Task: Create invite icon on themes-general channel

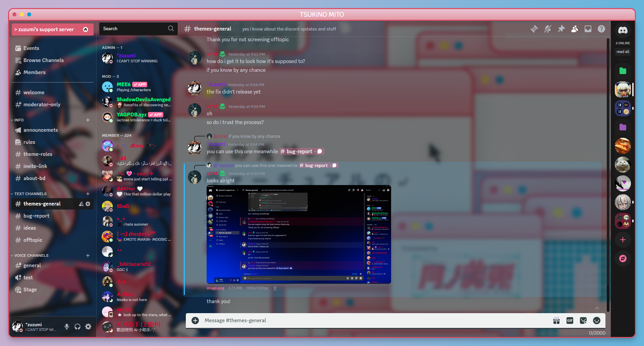Action: 81,204
